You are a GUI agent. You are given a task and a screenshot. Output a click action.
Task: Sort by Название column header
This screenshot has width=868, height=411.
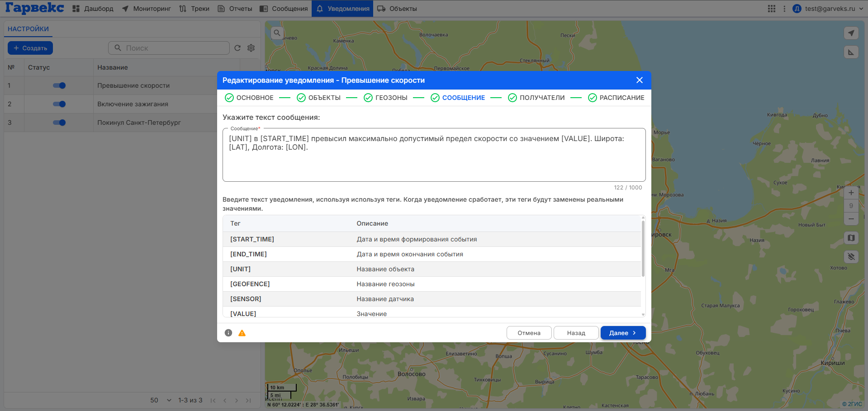click(113, 67)
